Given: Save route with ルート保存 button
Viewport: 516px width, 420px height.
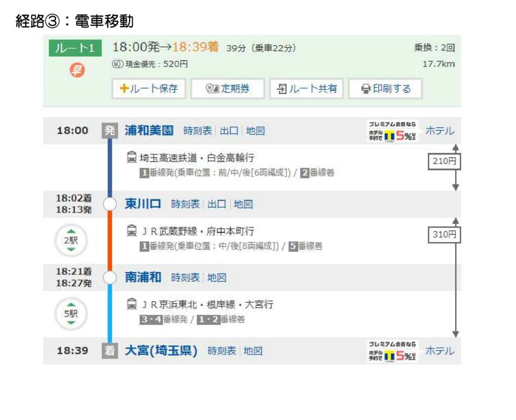Looking at the screenshot, I should pos(149,89).
